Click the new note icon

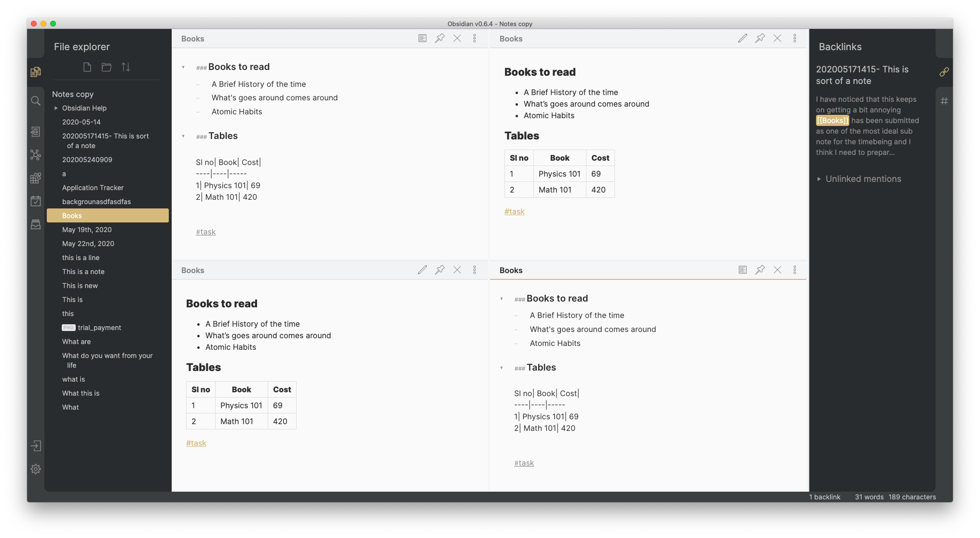(x=87, y=66)
